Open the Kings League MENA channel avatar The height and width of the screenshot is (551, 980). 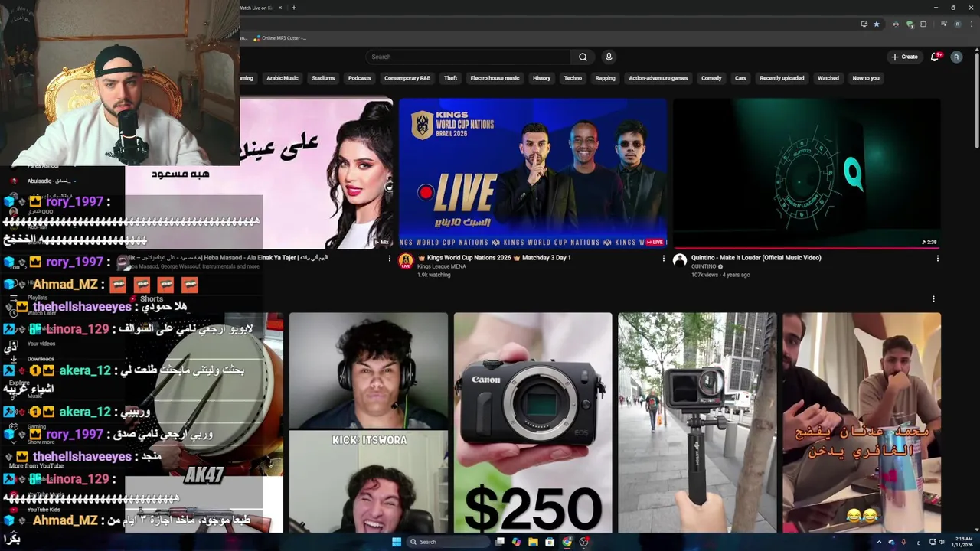406,261
